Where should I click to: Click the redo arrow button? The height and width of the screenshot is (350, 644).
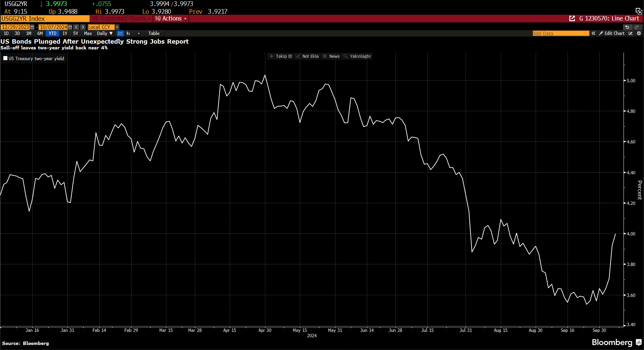637,27
